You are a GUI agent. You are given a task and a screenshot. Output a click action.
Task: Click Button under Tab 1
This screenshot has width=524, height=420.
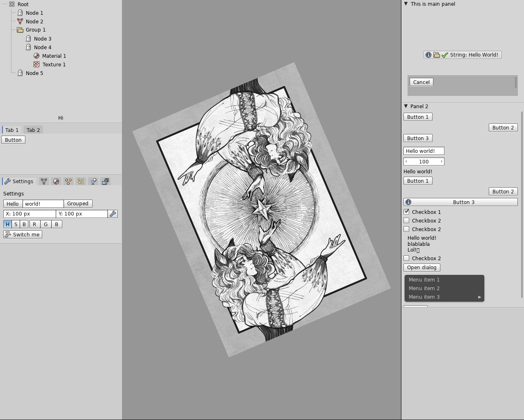(x=13, y=140)
